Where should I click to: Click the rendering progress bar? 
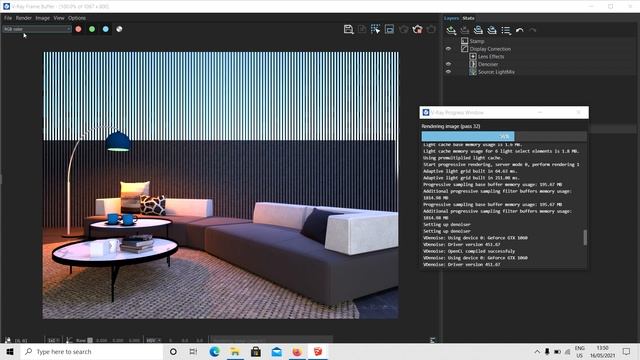tap(504, 136)
